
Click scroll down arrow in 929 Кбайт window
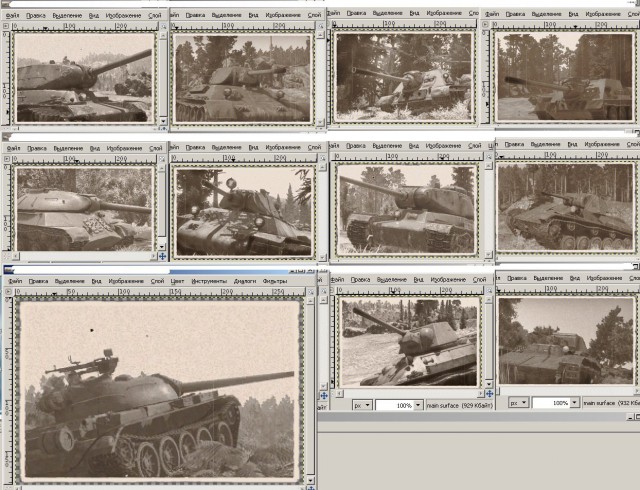click(x=489, y=385)
